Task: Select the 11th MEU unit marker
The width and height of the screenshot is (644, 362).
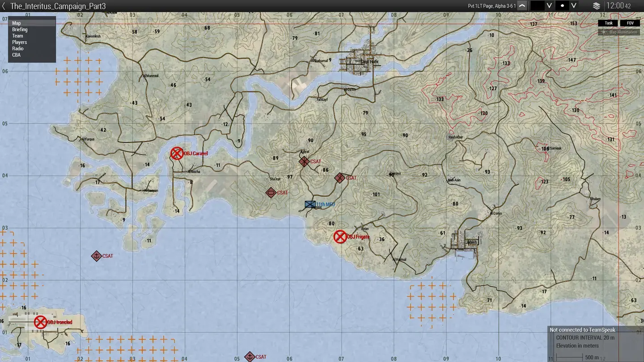Action: point(309,204)
